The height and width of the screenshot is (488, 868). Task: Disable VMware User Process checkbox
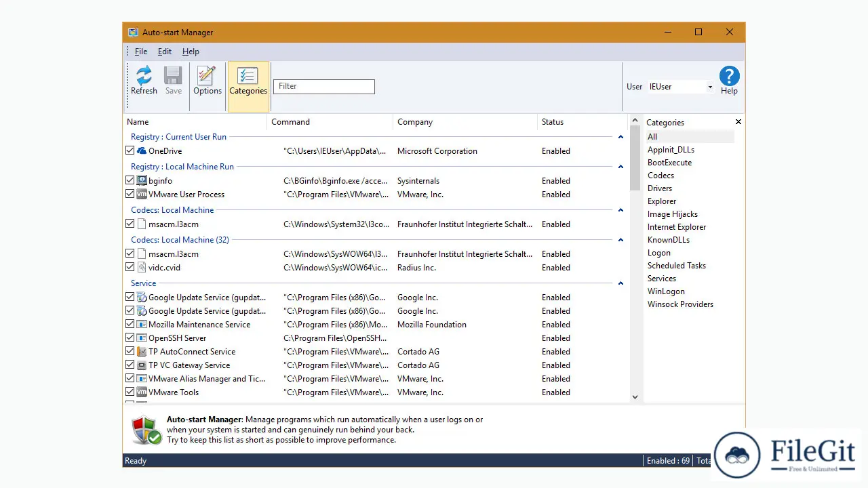(x=130, y=195)
